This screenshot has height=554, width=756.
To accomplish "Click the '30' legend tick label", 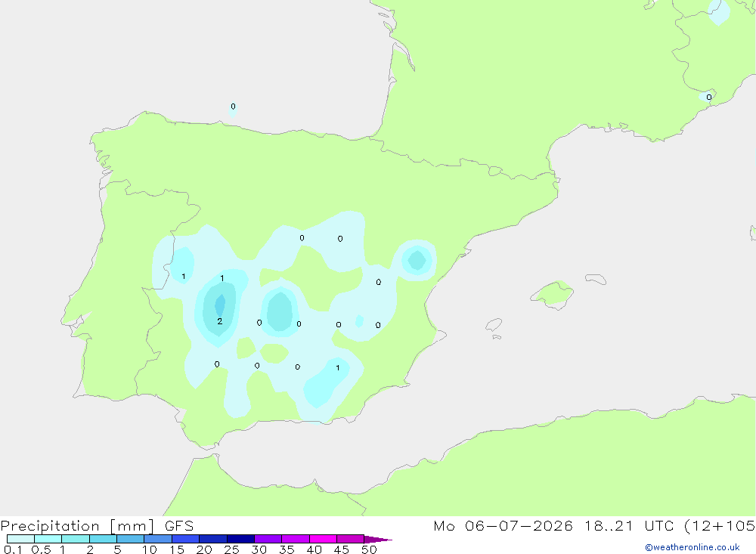I will point(259,549).
